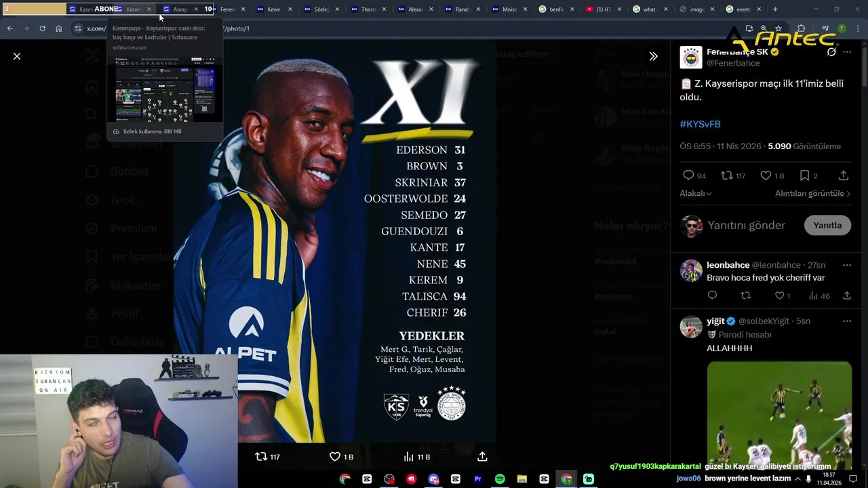Image resolution: width=868 pixels, height=488 pixels.
Task: Open yiğit reply's three-dot menu
Action: 847,321
